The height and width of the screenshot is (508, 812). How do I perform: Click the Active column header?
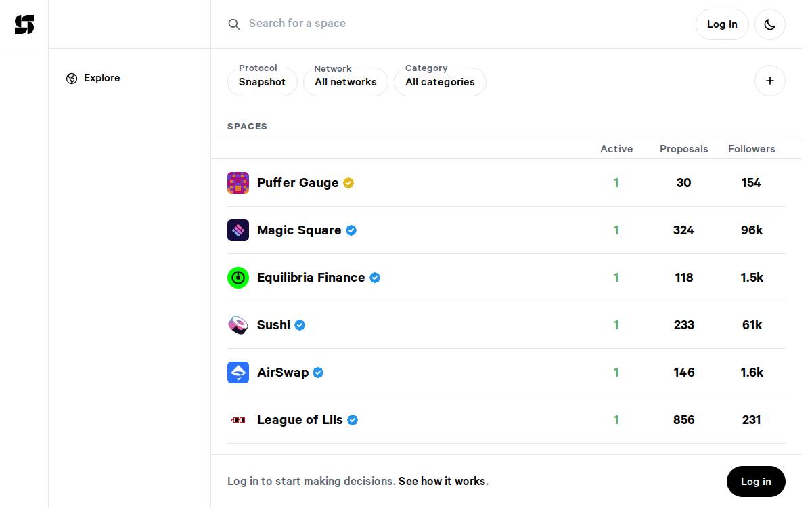616,149
